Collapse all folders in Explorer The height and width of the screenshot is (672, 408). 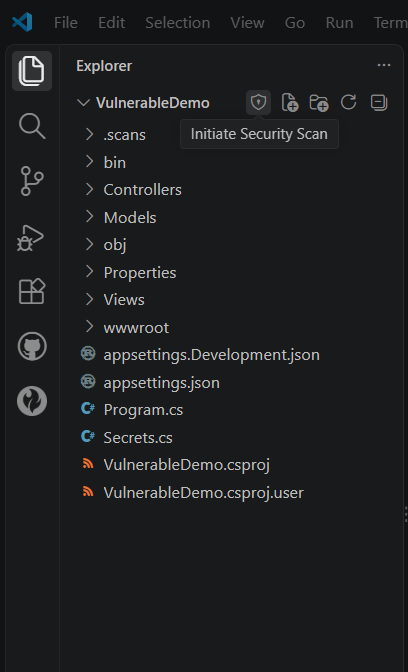click(379, 102)
